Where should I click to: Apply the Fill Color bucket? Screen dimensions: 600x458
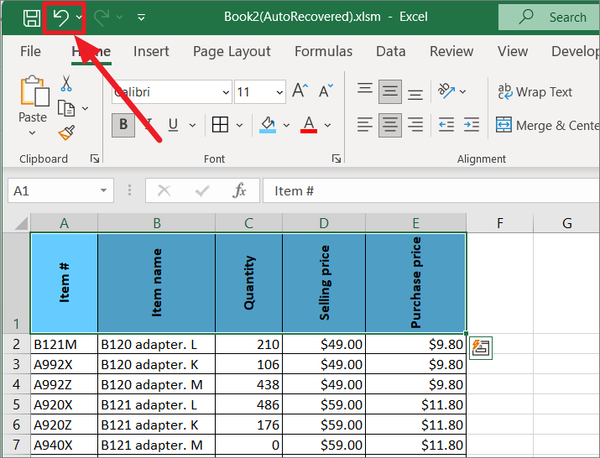pos(268,125)
